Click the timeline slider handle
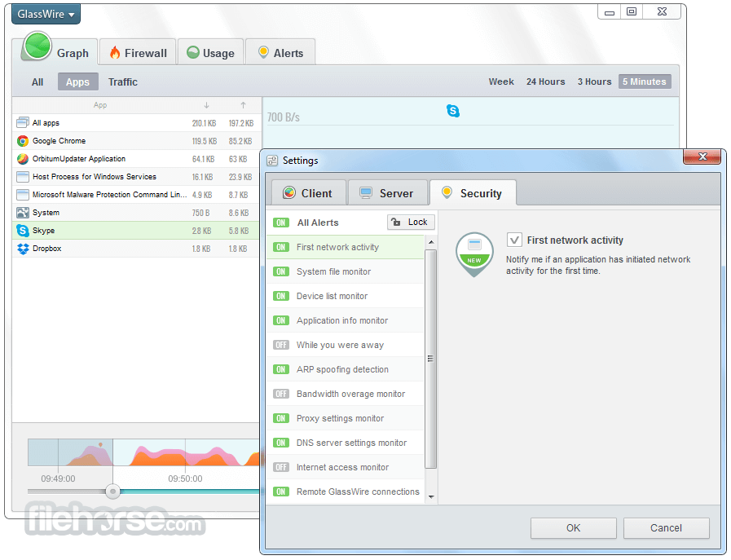This screenshot has height=560, width=731. click(x=112, y=492)
